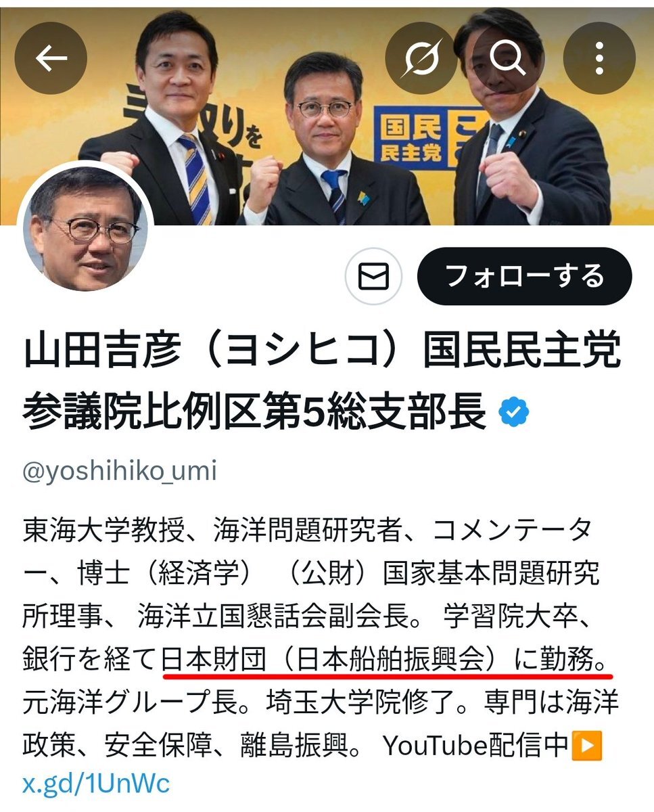This screenshot has width=654, height=812.
Task: Tap the 参議院比例区第5総支部長 title line
Action: coord(256,411)
